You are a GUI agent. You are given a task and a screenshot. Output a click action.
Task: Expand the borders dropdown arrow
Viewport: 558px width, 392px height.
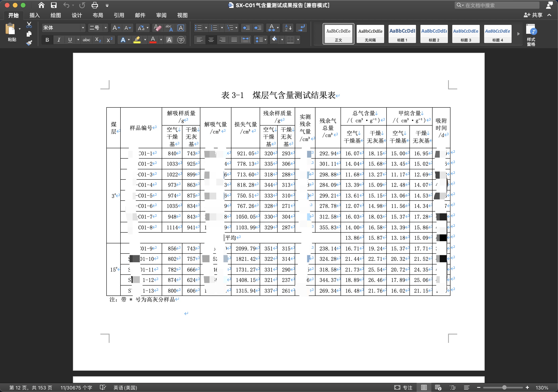pos(298,40)
